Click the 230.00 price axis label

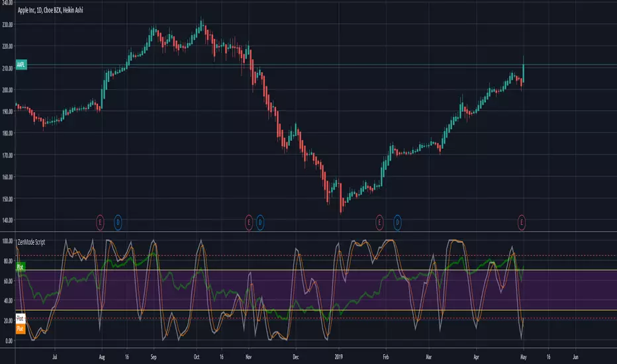(7, 24)
